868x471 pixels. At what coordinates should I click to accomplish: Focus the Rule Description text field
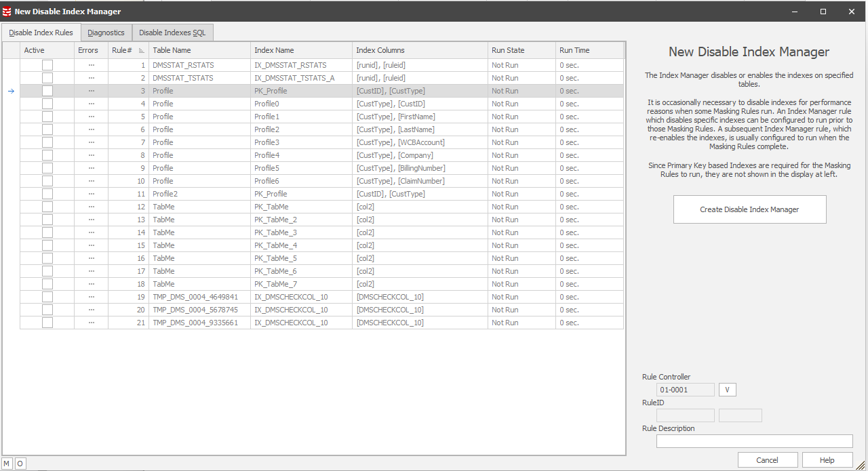(754, 441)
